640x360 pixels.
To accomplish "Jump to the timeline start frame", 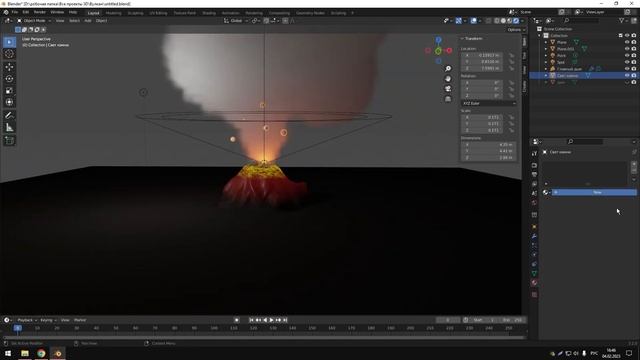I will (251, 320).
